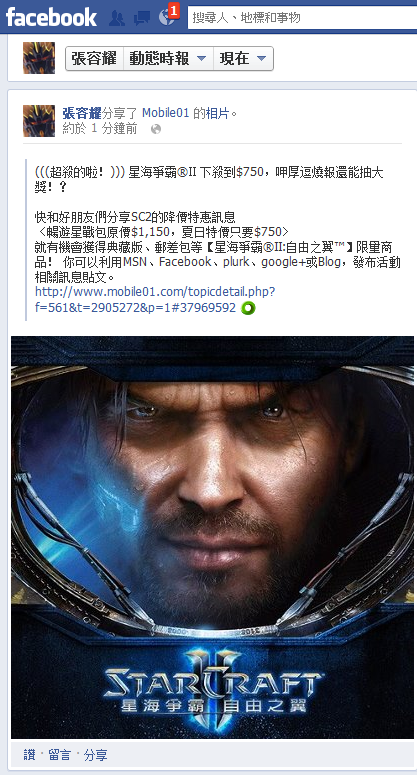Open the Mobile01 page link
The width and height of the screenshot is (417, 775).
click(x=166, y=113)
